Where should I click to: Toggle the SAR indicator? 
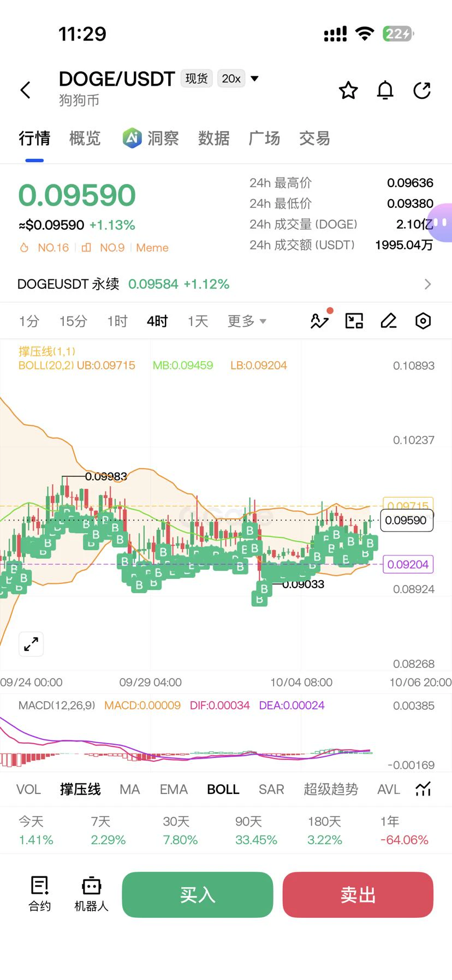click(271, 789)
